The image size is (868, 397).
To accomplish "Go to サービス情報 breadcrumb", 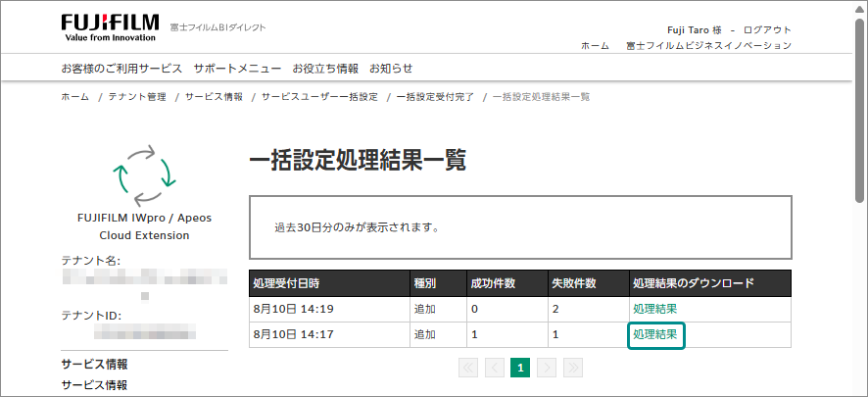I will (214, 97).
